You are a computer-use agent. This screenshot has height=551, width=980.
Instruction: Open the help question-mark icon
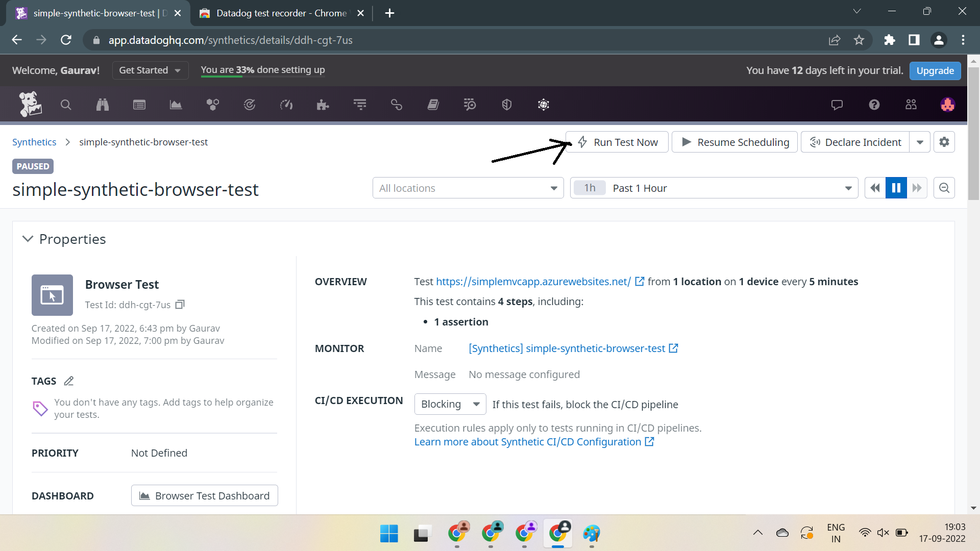[874, 105]
